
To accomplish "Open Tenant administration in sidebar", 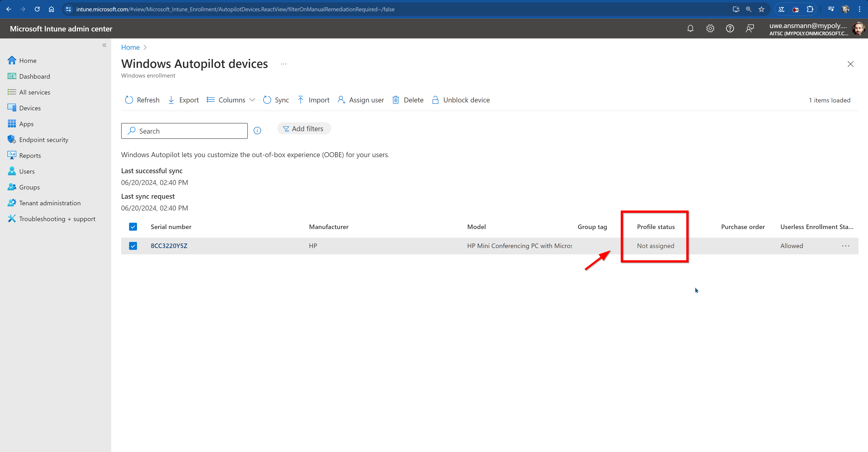I will pyautogui.click(x=50, y=203).
